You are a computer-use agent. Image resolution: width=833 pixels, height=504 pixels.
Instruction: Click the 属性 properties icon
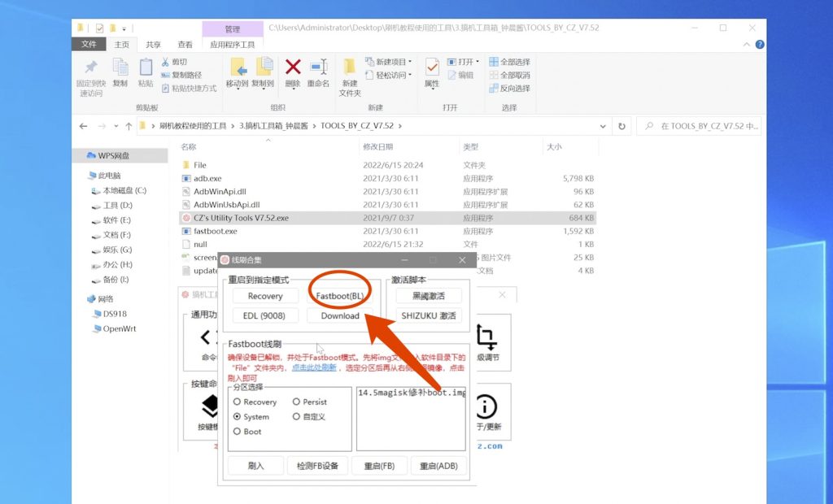tap(432, 67)
